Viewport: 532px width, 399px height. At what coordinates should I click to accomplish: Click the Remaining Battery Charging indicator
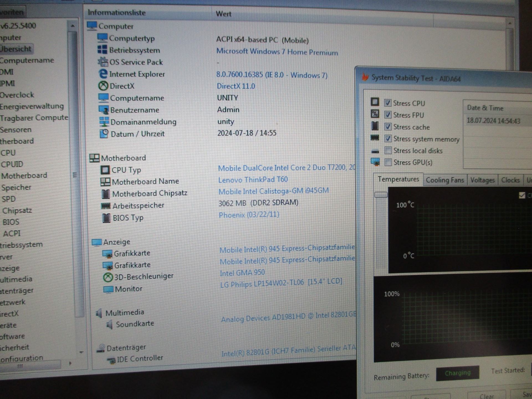coord(457,373)
